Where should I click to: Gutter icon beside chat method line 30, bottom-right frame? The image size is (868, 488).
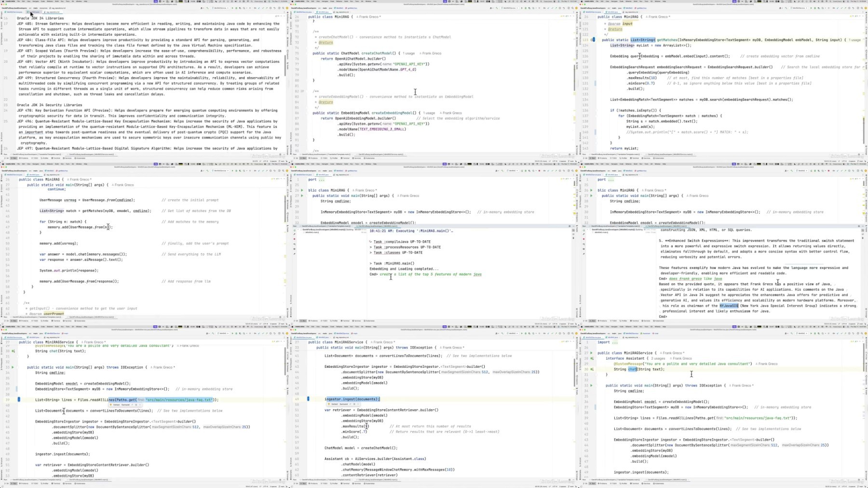click(592, 369)
